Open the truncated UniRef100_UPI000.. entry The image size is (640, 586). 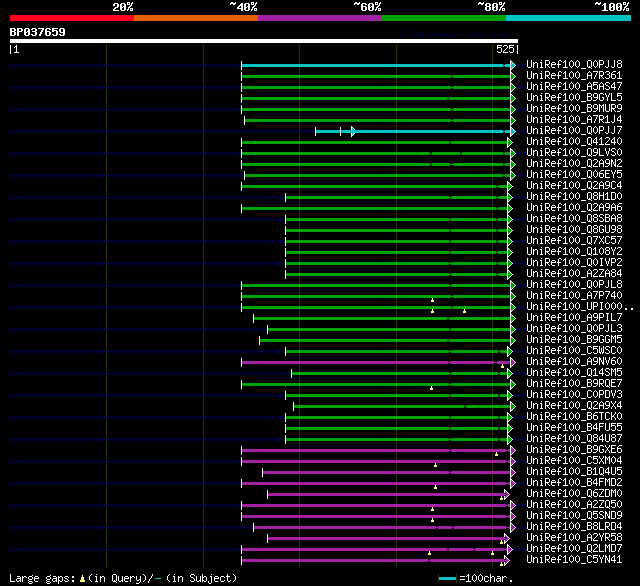coord(580,307)
